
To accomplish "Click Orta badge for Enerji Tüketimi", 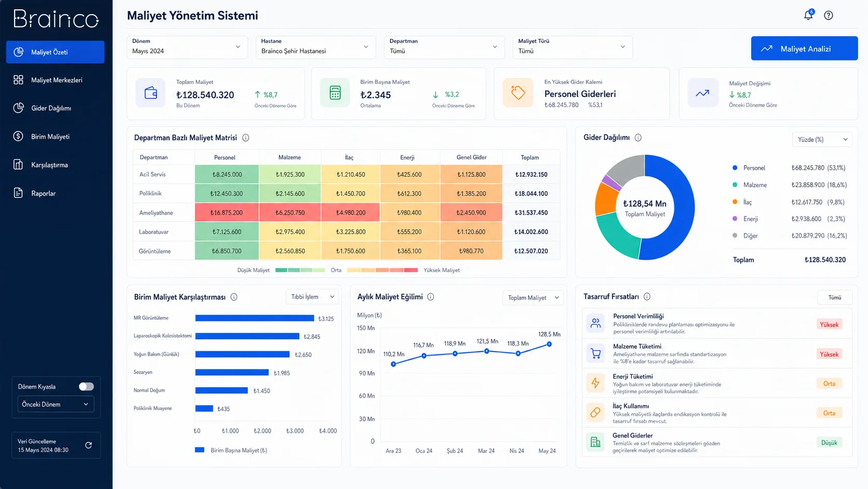I will pos(829,384).
